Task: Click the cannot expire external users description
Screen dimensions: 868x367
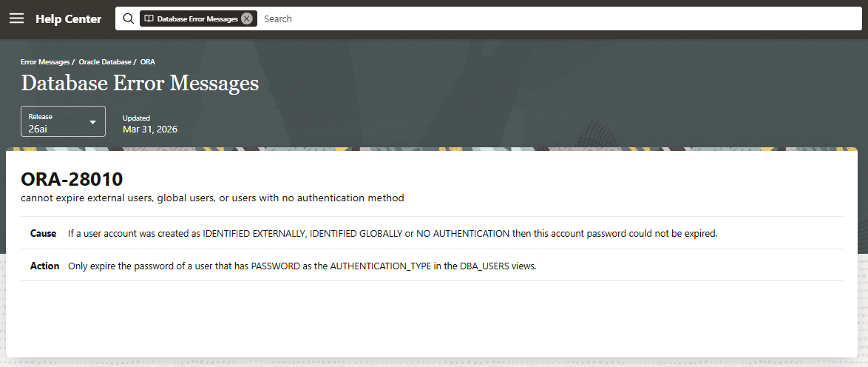Action: coord(213,198)
